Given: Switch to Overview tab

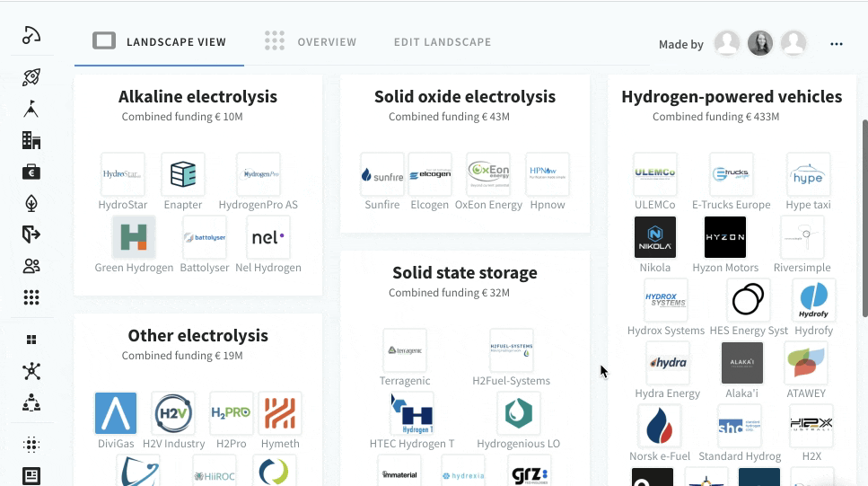Looking at the screenshot, I should tap(311, 41).
